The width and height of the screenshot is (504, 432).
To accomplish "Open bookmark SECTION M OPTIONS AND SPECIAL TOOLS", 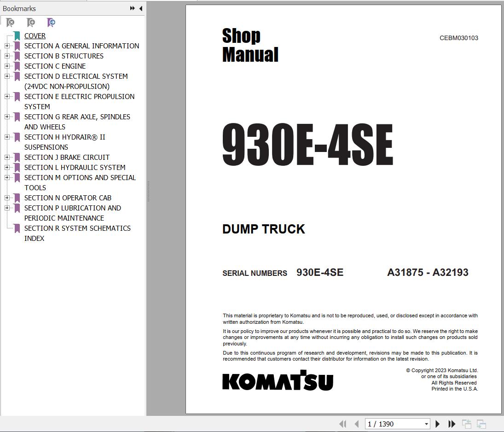I will tap(80, 183).
